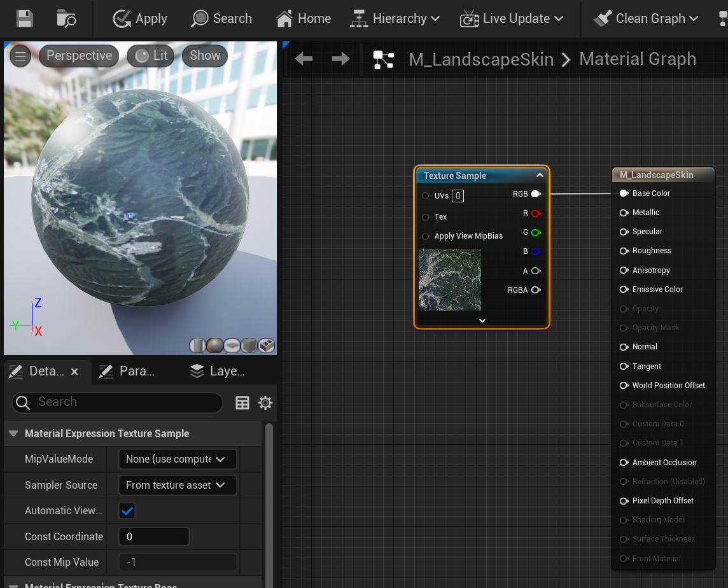Click the Const Coordinate value field

click(x=154, y=536)
